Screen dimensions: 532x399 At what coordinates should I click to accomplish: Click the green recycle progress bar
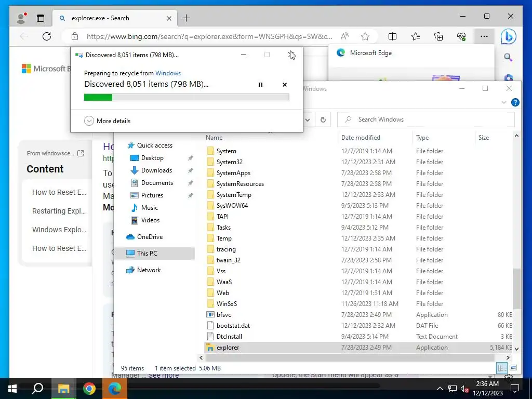tap(187, 98)
